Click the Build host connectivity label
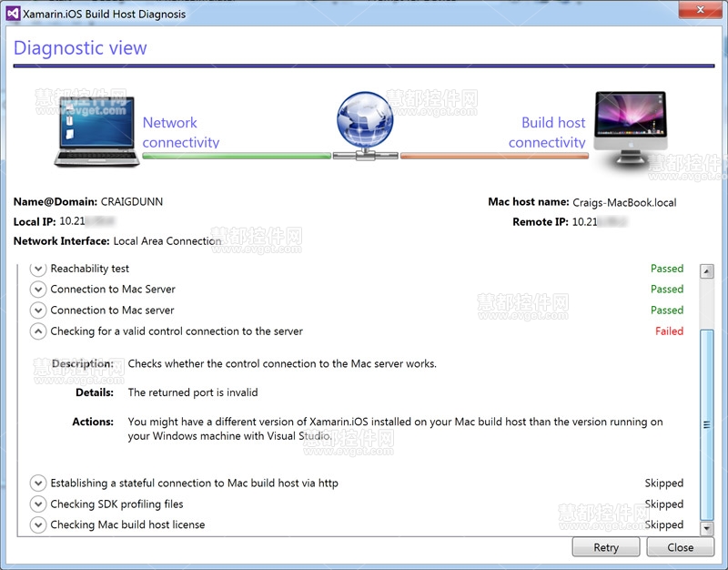The height and width of the screenshot is (570, 728). click(547, 132)
